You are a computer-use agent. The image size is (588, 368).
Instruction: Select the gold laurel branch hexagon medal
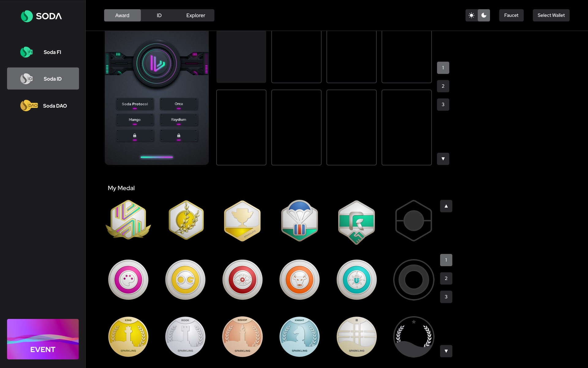pyautogui.click(x=186, y=220)
